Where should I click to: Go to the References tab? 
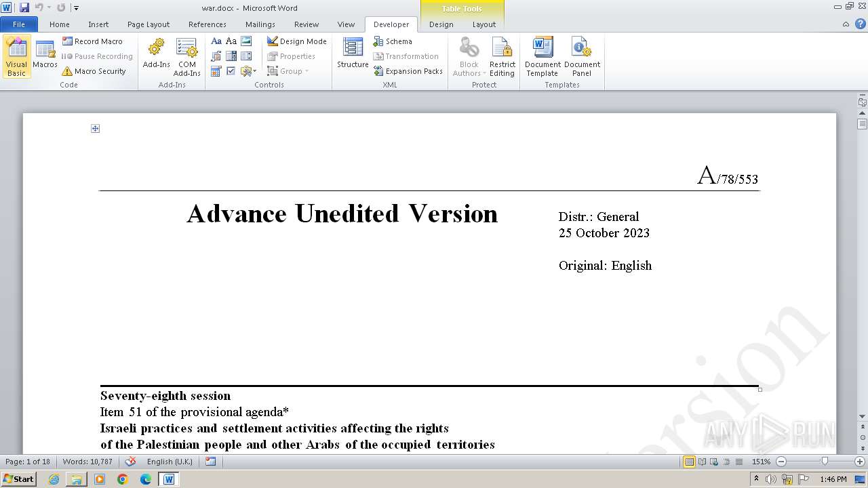[x=208, y=24]
